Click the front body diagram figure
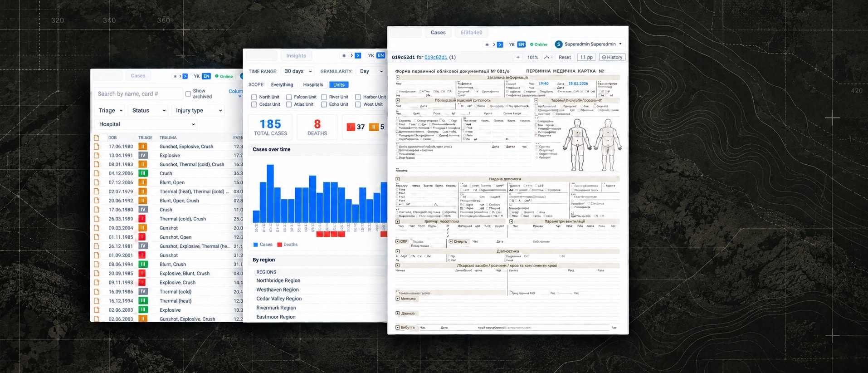Screen dimensions: 868x373 pyautogui.click(x=577, y=145)
